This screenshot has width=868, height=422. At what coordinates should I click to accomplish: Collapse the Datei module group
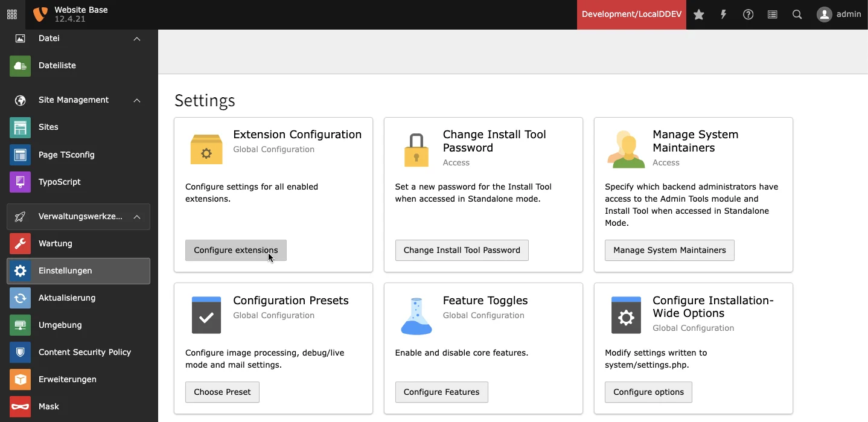(x=137, y=39)
